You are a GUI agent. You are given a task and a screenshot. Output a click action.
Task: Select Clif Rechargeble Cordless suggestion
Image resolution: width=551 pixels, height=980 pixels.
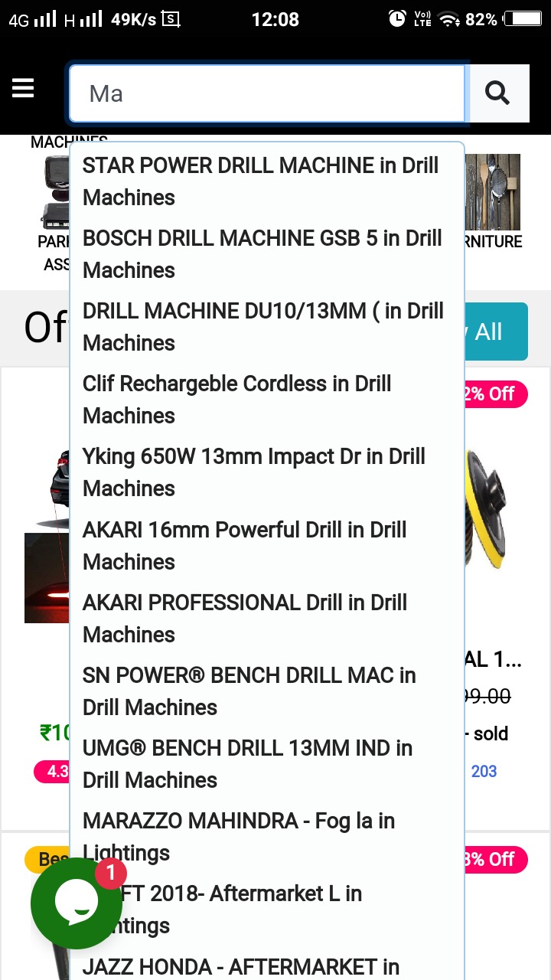point(237,400)
